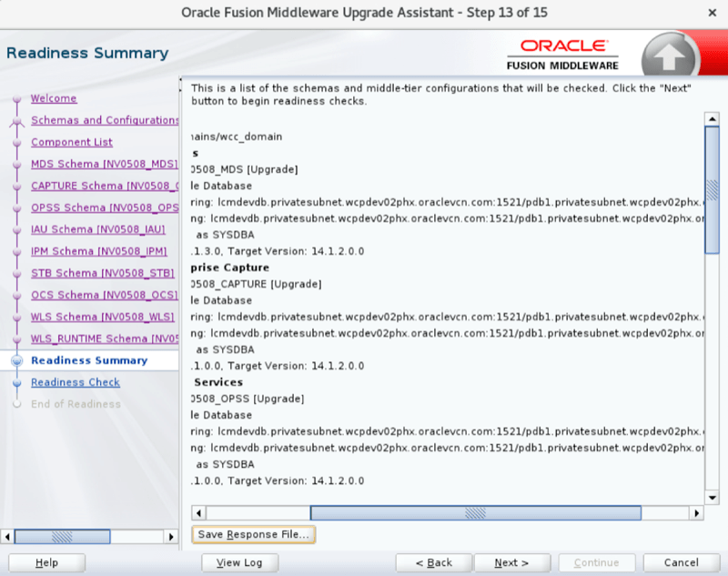Select MDS Schema [NV0508_MDS] step
This screenshot has height=576, width=728.
[105, 164]
